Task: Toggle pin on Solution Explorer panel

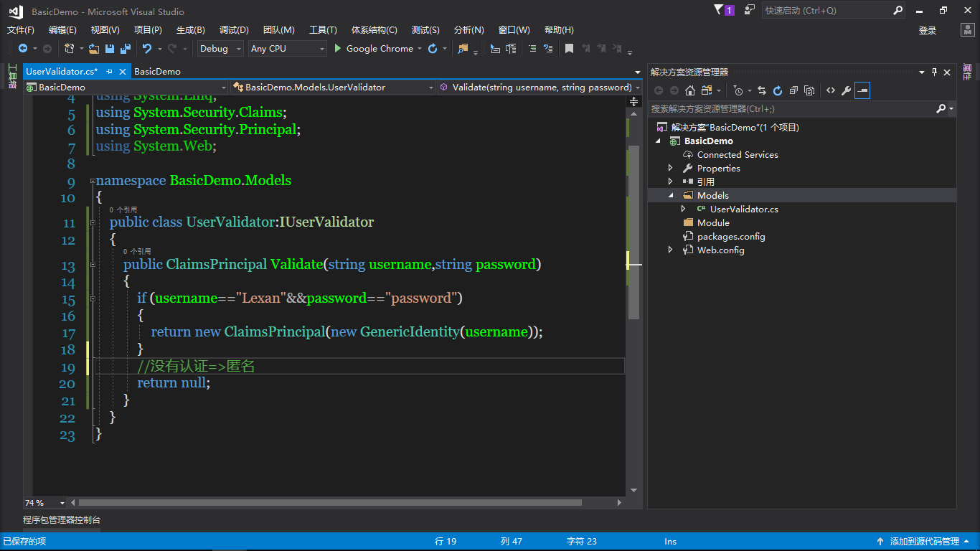Action: point(934,72)
